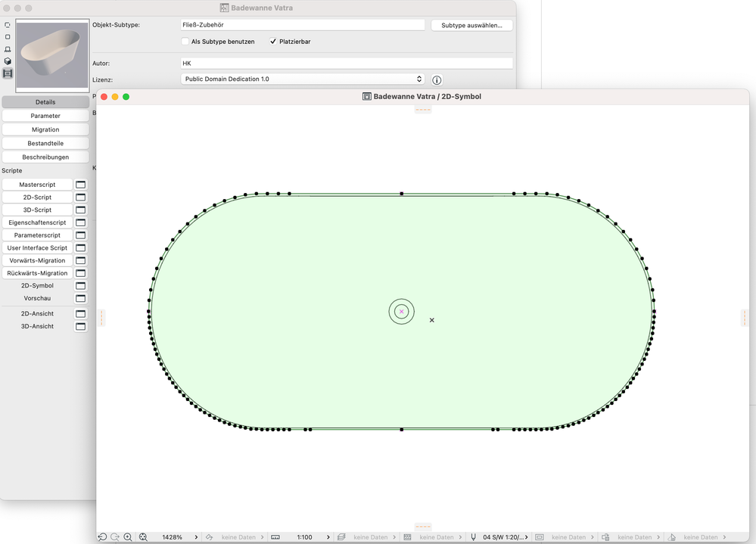
Task: Enable 'Als Subtype benutzen' checkbox
Action: pos(185,42)
